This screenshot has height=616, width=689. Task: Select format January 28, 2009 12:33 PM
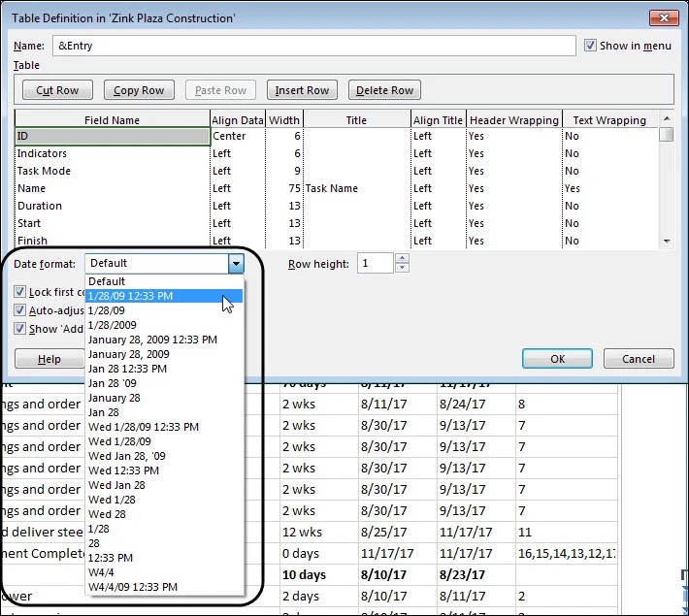pos(164,340)
